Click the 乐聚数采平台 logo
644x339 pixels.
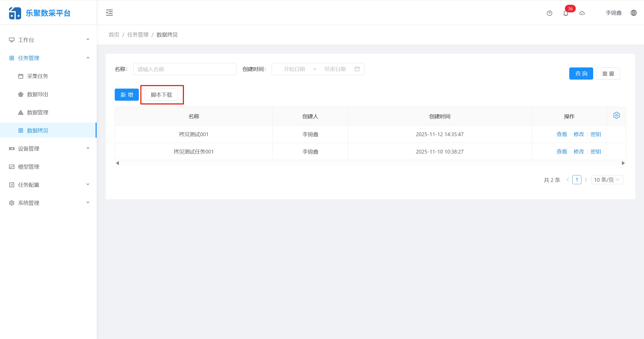coord(40,13)
